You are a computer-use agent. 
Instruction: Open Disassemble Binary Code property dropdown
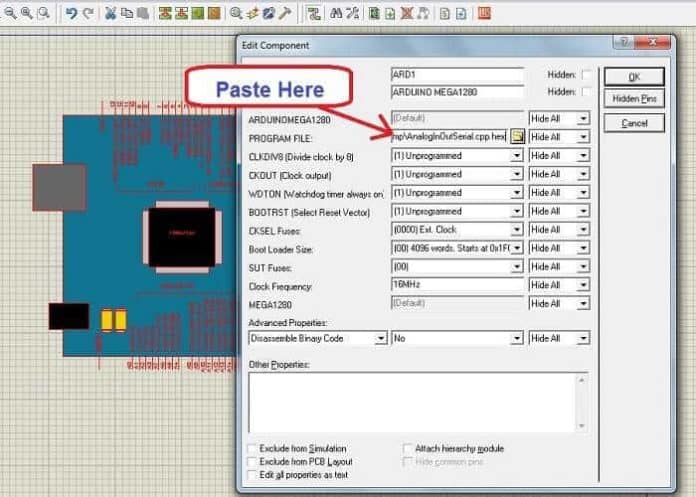point(380,339)
